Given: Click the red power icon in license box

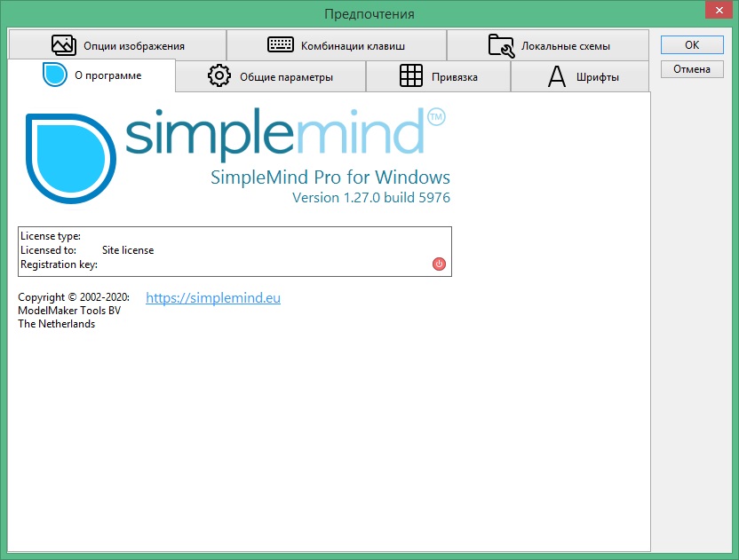Looking at the screenshot, I should [x=439, y=264].
